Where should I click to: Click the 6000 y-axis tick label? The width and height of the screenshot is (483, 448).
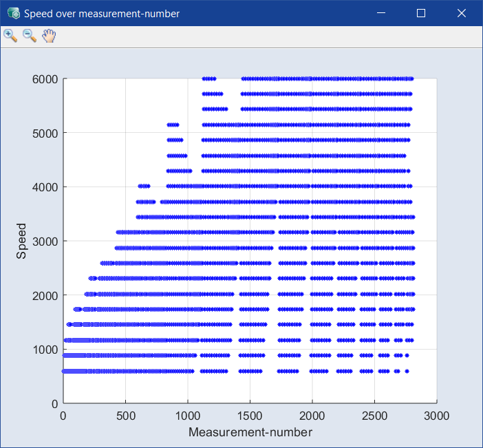[45, 80]
